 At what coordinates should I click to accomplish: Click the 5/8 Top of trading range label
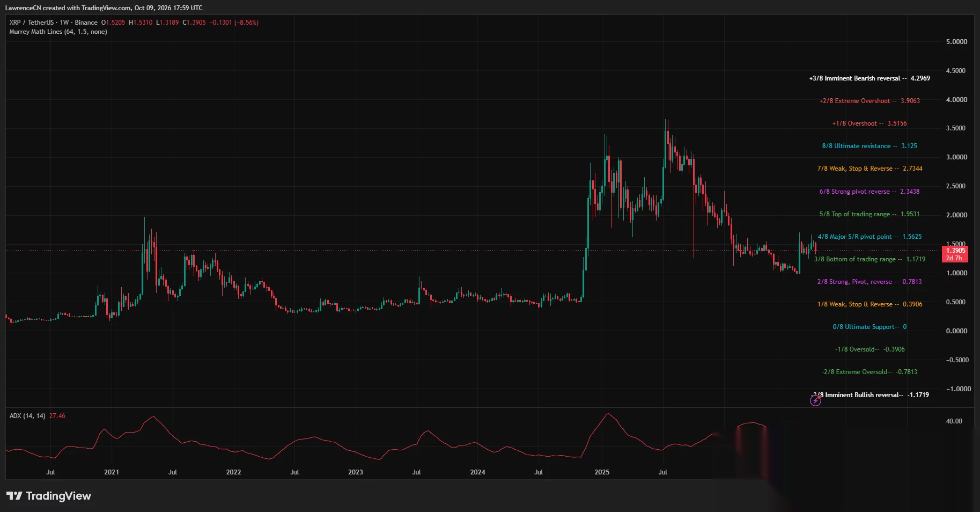(x=870, y=214)
